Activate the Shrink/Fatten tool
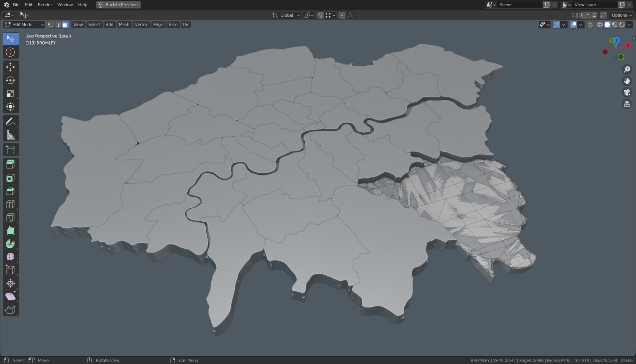The width and height of the screenshot is (636, 364). click(x=10, y=283)
